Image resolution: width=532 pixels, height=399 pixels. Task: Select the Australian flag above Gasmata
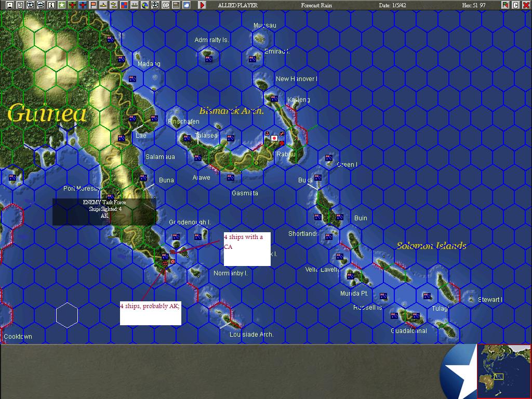click(231, 178)
